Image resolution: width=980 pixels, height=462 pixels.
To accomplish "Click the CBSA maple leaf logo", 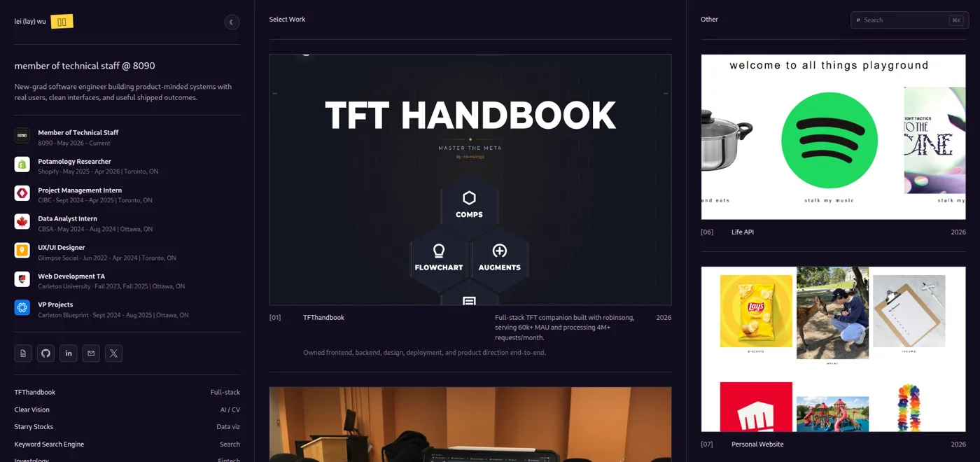I will click(22, 222).
